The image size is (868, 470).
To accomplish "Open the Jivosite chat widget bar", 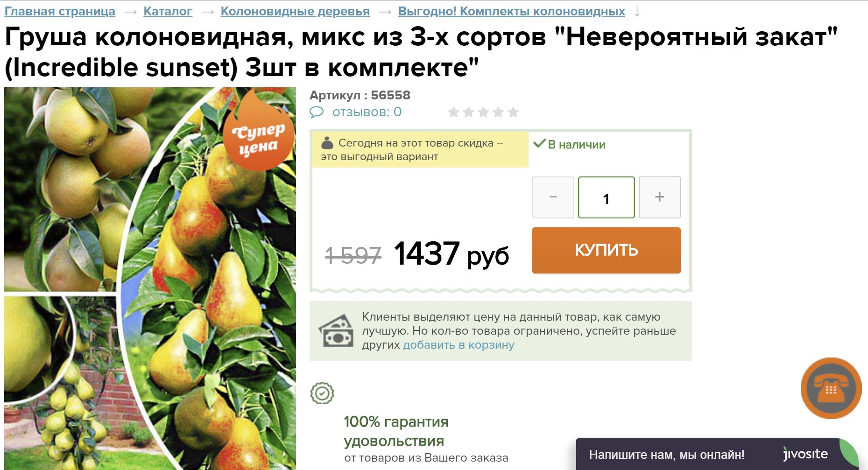I will pos(716,454).
